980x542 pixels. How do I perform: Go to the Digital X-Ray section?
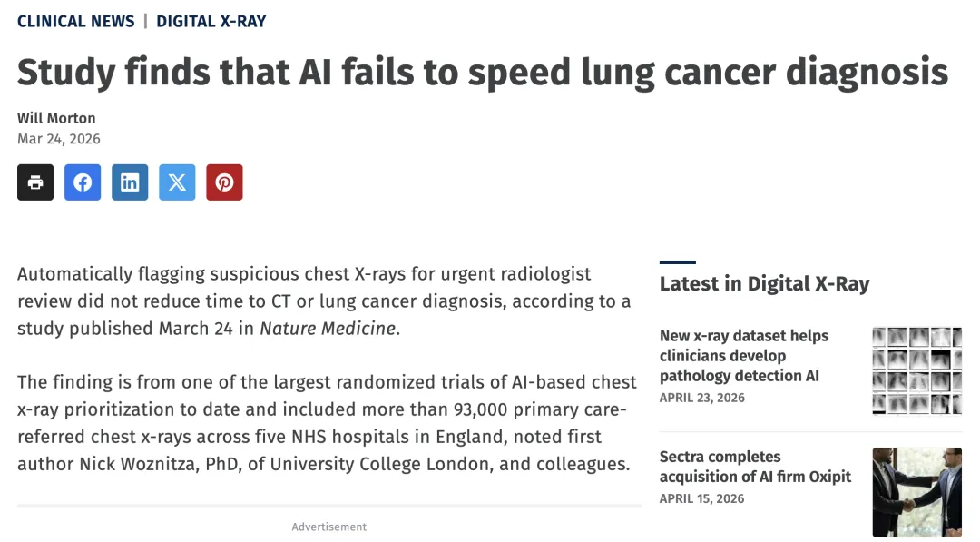[211, 21]
